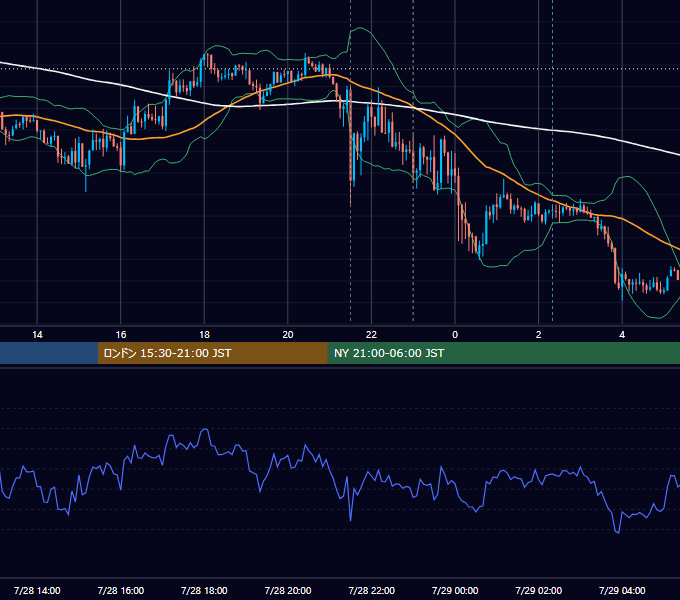Click the 7/28 18:00 date label

tap(204, 590)
